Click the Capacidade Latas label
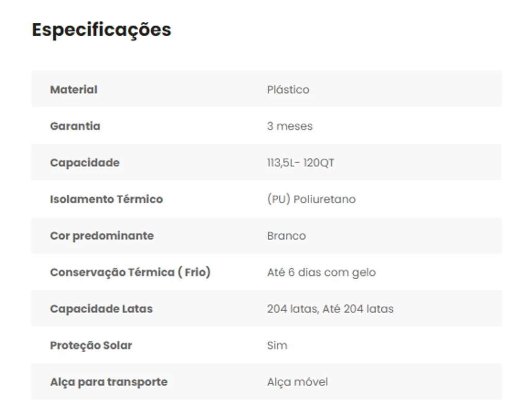 point(101,309)
